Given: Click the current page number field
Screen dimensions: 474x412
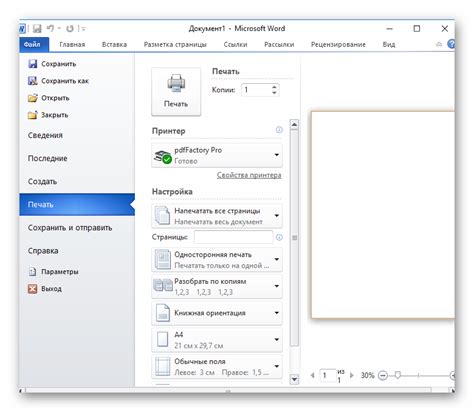Looking at the screenshot, I should [327, 375].
